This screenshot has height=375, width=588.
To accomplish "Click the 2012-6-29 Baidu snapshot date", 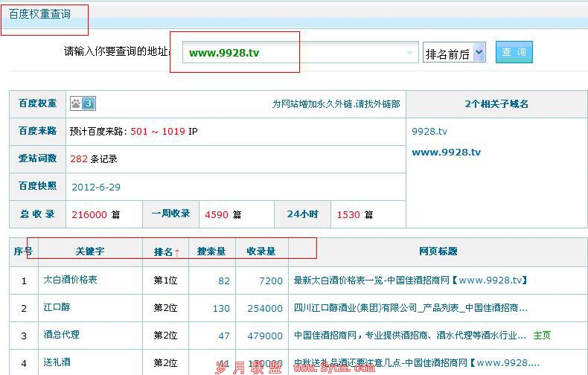I will pos(96,187).
